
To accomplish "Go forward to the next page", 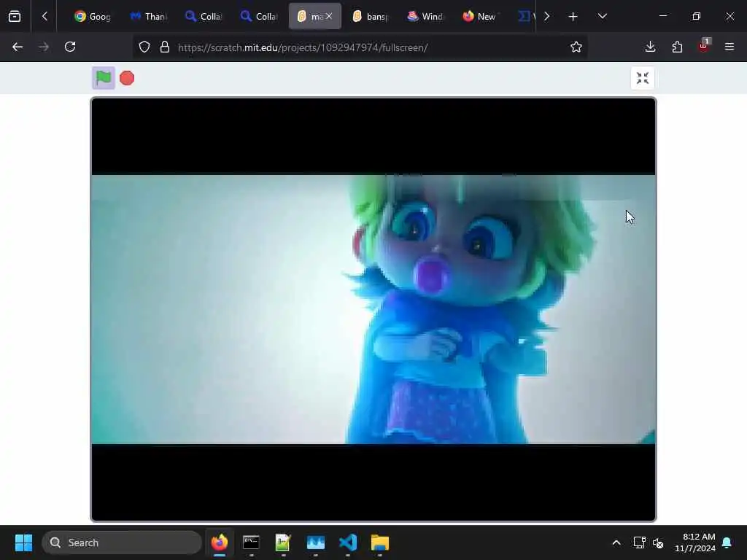I will pos(44,47).
